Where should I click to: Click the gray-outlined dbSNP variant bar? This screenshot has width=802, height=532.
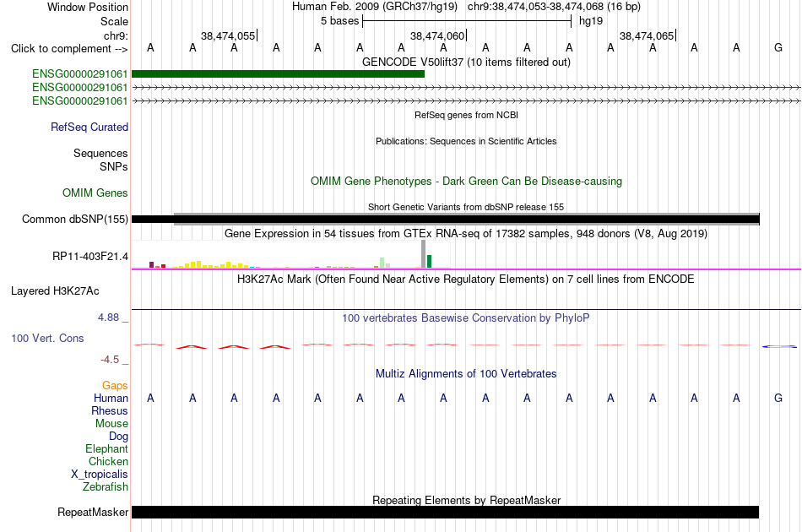(x=467, y=219)
